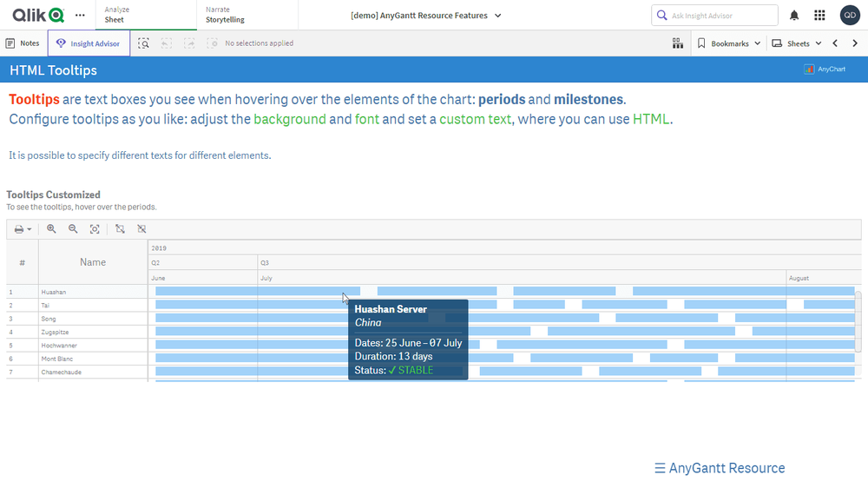Go to the previous sheet
Image resolution: width=868 pixels, height=488 pixels.
click(835, 43)
